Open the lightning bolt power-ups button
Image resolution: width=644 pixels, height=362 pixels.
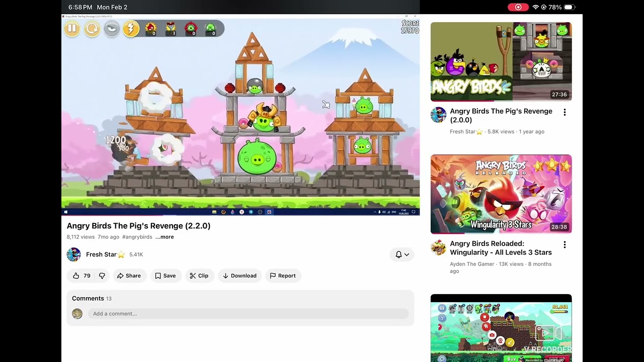(131, 29)
